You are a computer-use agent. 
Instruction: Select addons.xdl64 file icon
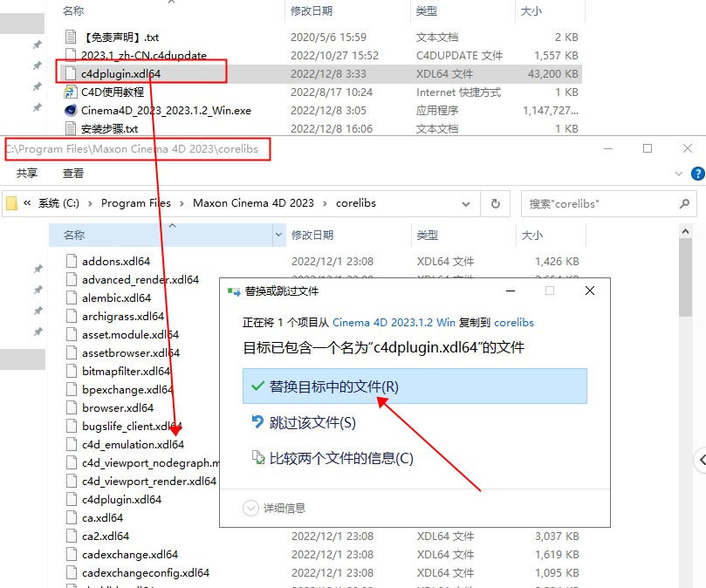click(72, 261)
